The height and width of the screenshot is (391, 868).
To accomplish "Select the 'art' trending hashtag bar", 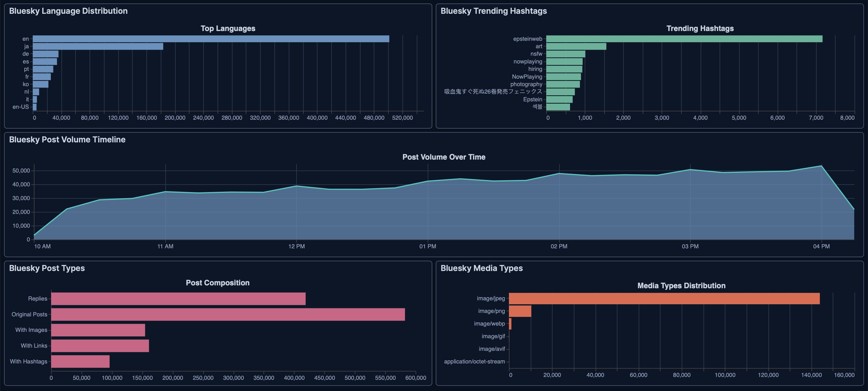I will tap(576, 46).
